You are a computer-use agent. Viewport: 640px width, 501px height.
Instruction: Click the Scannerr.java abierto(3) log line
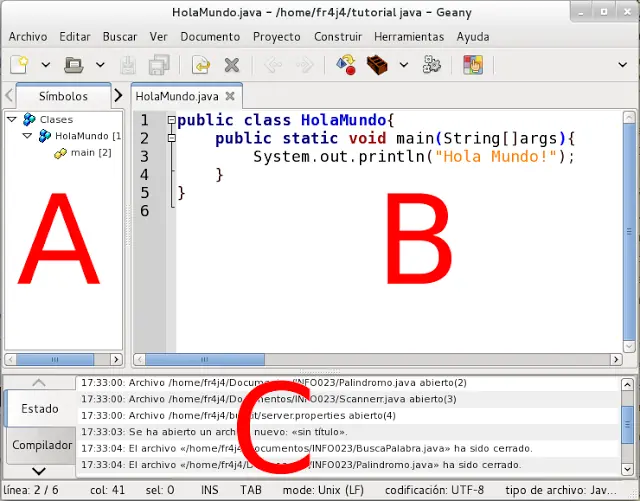coord(348,399)
